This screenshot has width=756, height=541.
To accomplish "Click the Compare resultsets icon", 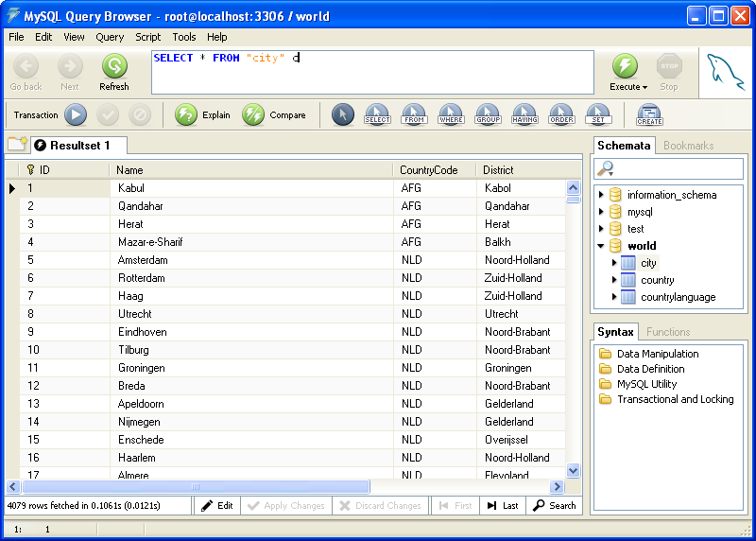I will click(253, 115).
